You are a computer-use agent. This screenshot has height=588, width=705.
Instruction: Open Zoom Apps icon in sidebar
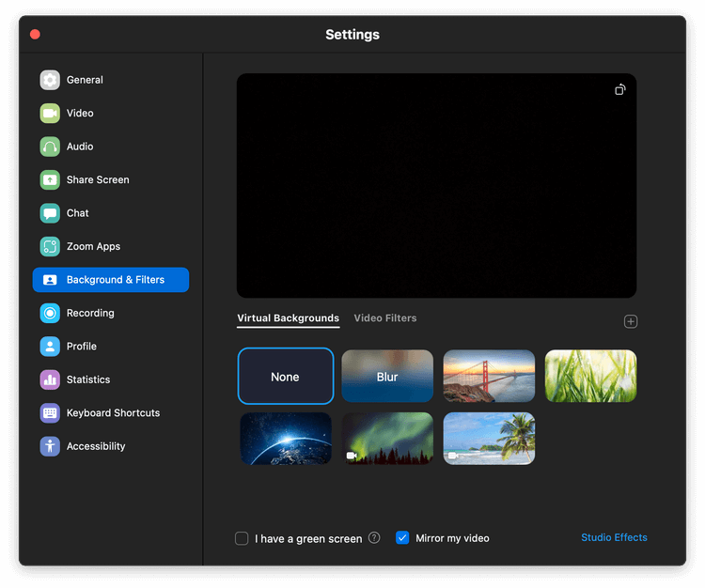(x=50, y=247)
